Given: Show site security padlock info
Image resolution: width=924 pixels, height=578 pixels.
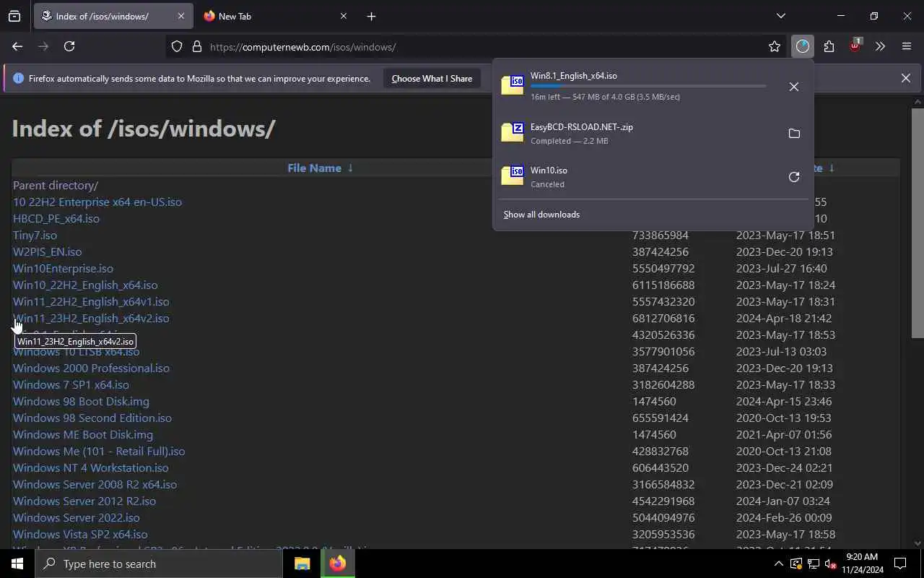Looking at the screenshot, I should tap(196, 46).
